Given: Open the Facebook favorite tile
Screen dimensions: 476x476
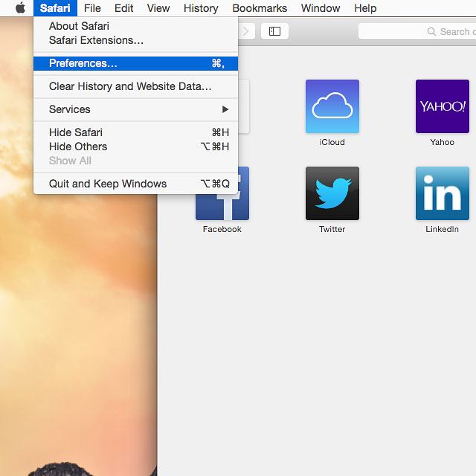Looking at the screenshot, I should (222, 207).
